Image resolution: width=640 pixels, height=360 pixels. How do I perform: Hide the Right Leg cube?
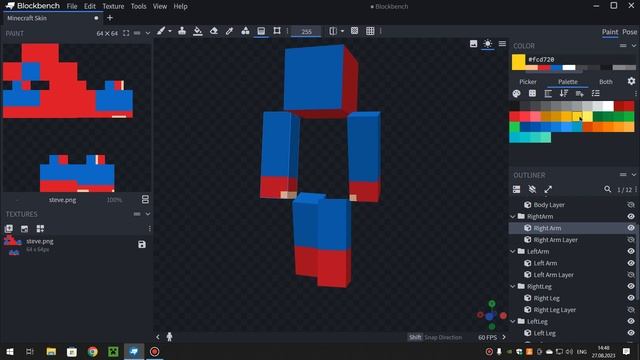(x=631, y=298)
